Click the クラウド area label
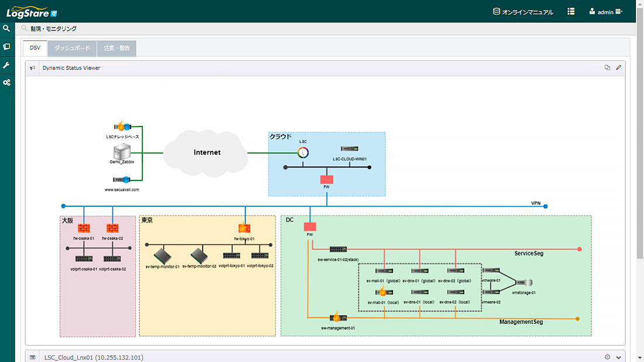This screenshot has height=362, width=644. click(280, 136)
